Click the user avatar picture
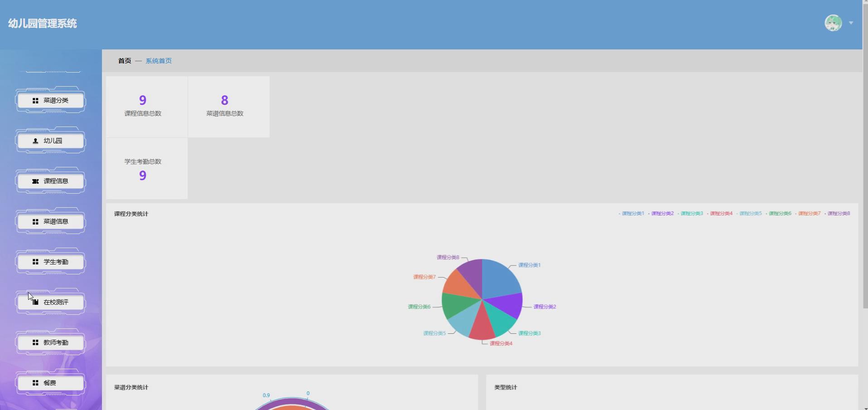The height and width of the screenshot is (410, 868). click(x=833, y=23)
